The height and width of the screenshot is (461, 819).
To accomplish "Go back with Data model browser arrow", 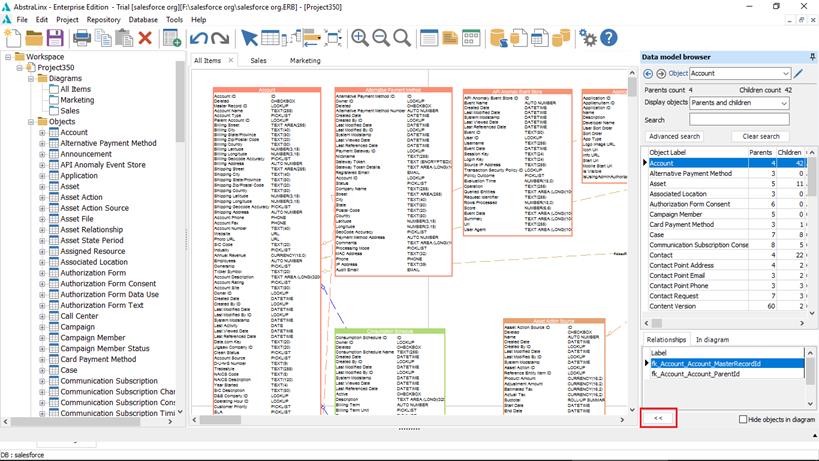I will pyautogui.click(x=648, y=73).
